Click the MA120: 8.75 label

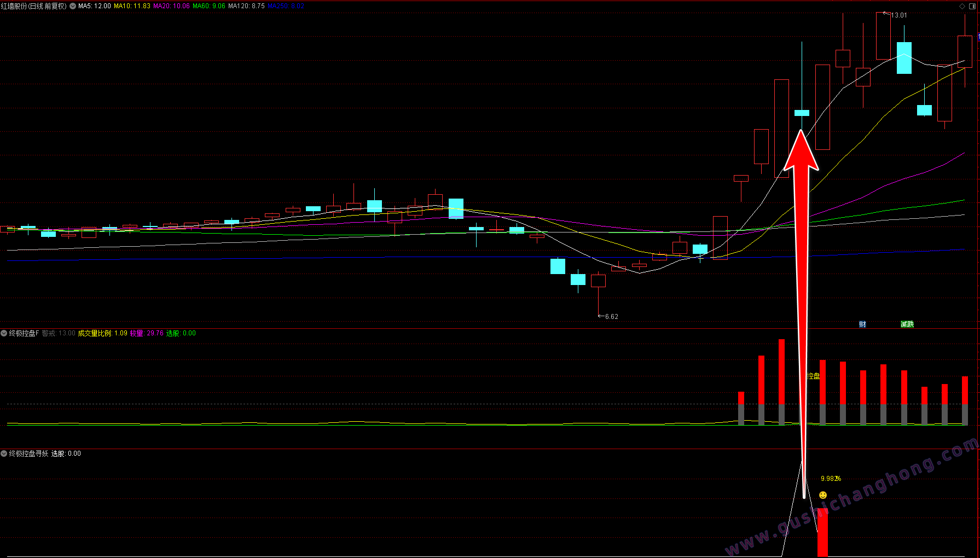tap(246, 6)
